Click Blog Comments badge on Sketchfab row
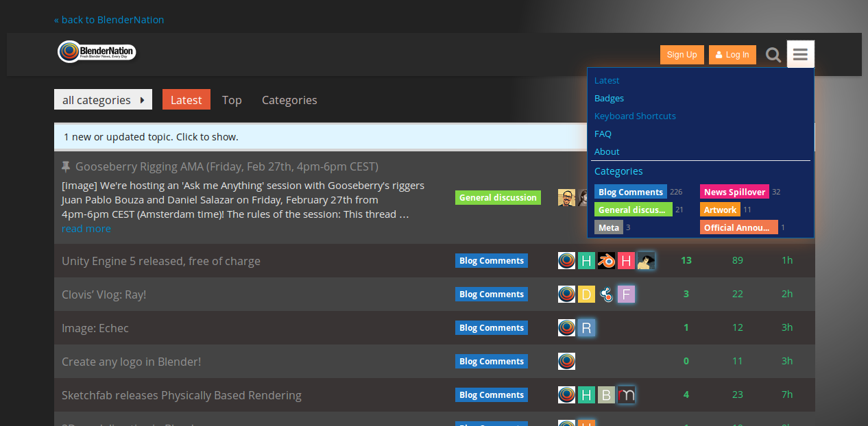Viewport: 868px width, 426px height. coord(492,394)
